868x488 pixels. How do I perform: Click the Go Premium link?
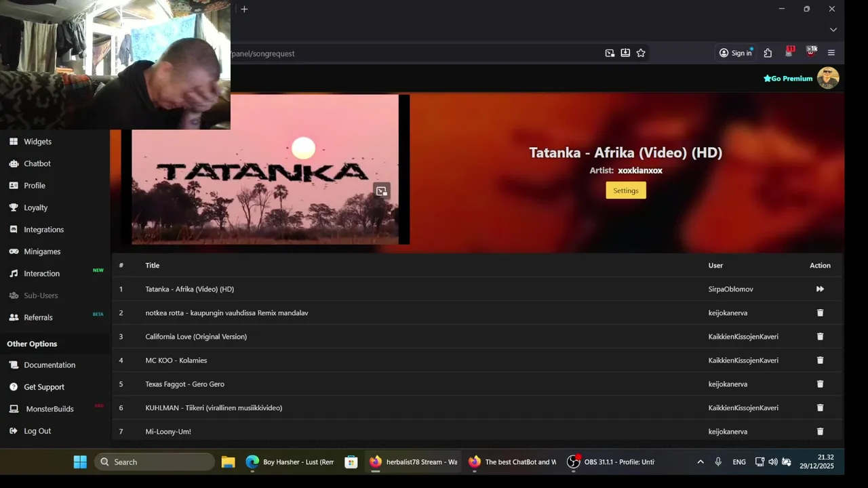pos(788,79)
